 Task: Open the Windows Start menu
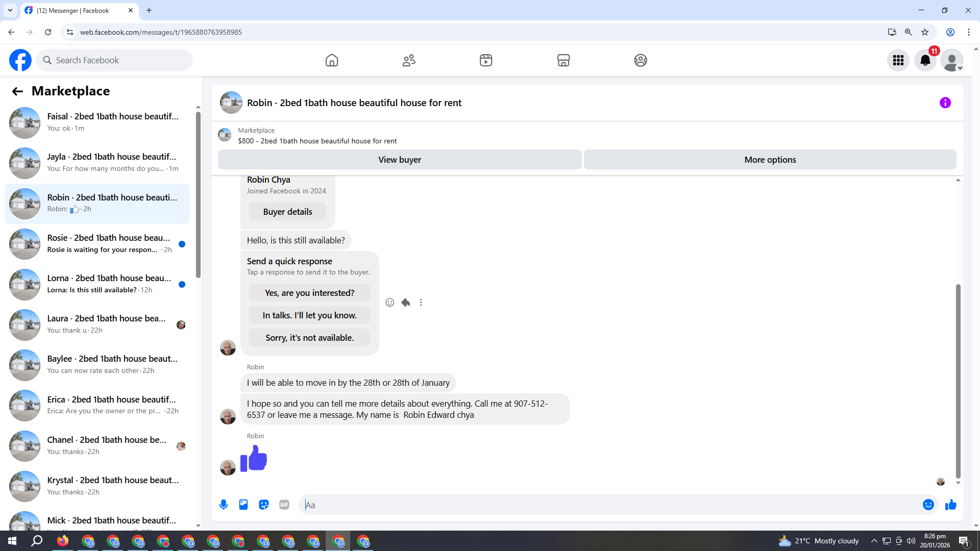click(x=12, y=541)
